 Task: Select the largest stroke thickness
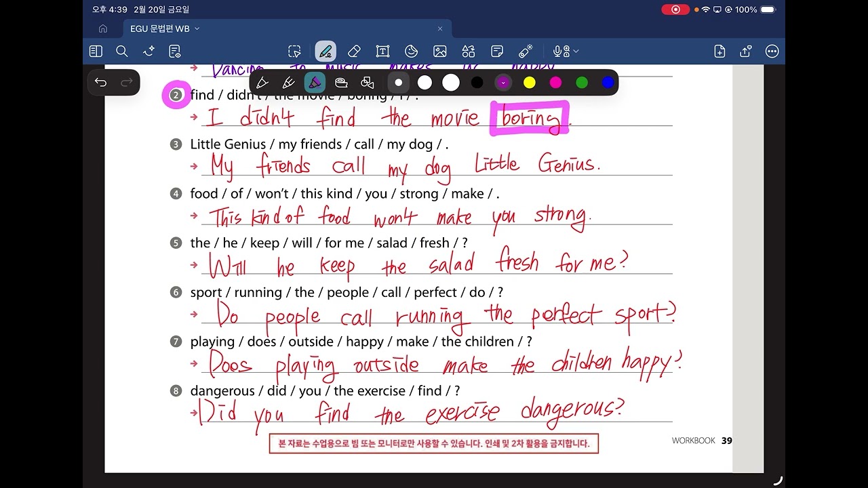click(451, 83)
